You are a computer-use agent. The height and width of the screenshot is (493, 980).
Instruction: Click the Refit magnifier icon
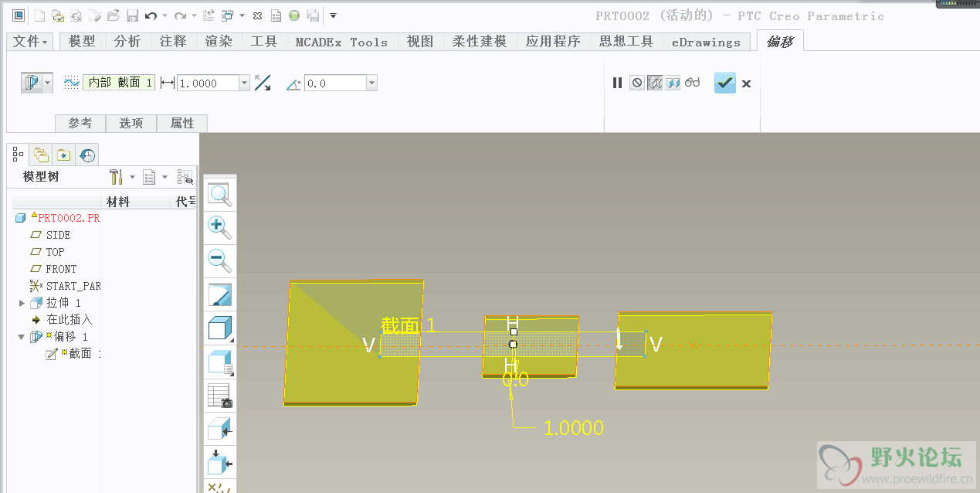pyautogui.click(x=220, y=194)
